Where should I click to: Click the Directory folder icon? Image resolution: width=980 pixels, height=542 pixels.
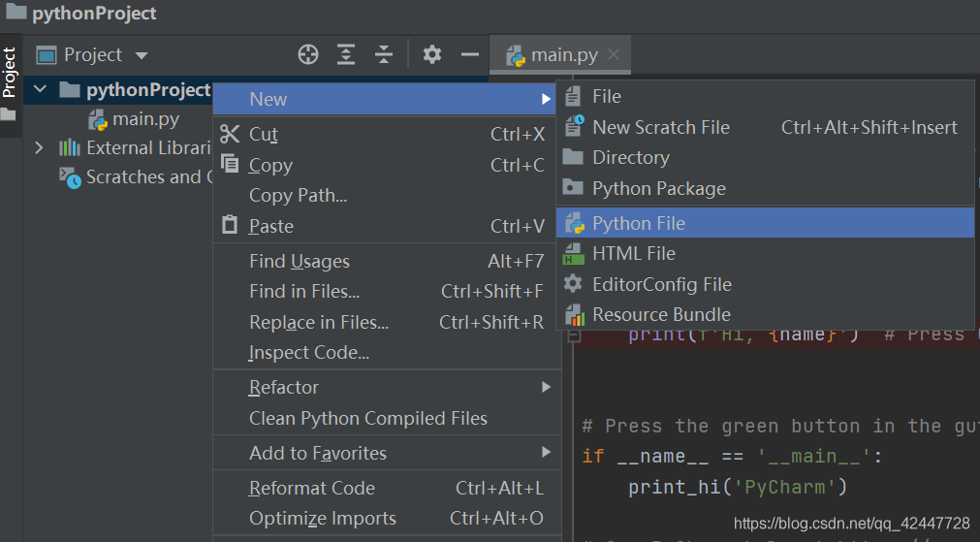click(573, 156)
